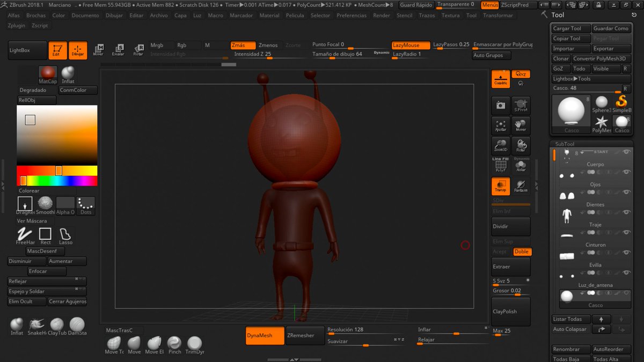Pick the DamStandard brush
This screenshot has height=362, width=644.
click(x=77, y=326)
